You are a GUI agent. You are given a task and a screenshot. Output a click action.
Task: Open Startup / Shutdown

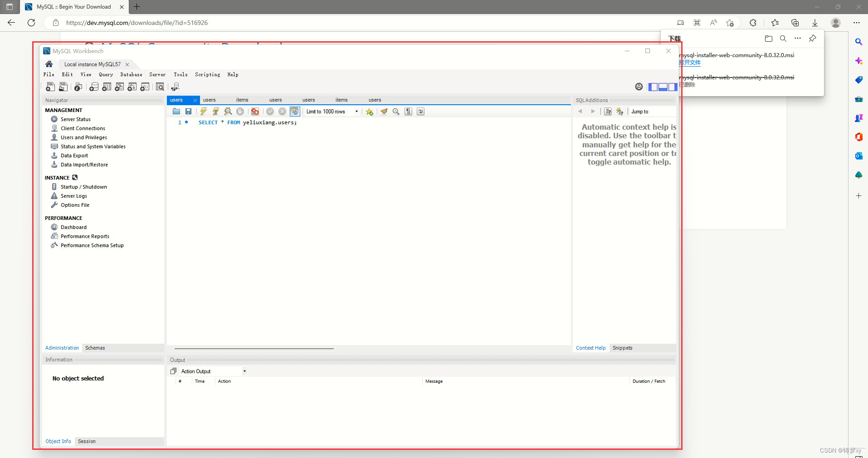[x=83, y=187]
